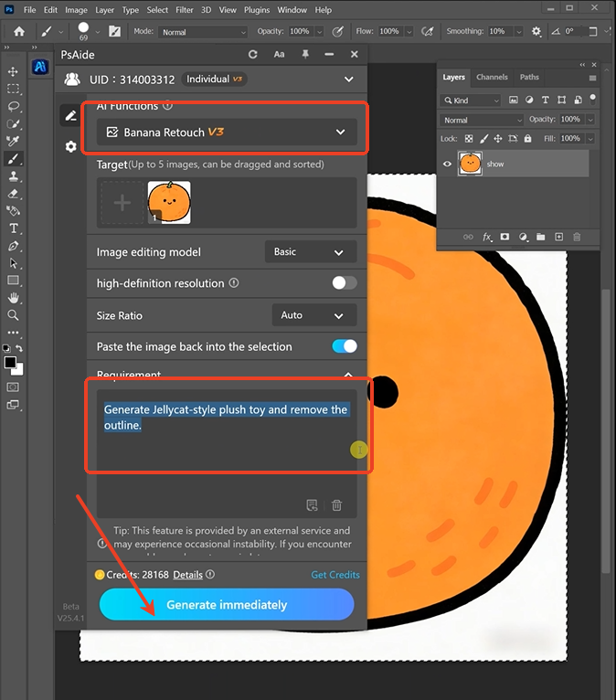Disable Paste image back into selection
The image size is (616, 700).
(x=344, y=346)
